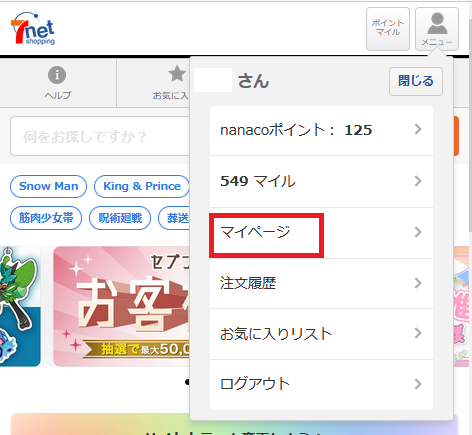Screen dimensions: 472x435
Task: Click chevron beside 注文履歴 row
Action: coord(418,283)
